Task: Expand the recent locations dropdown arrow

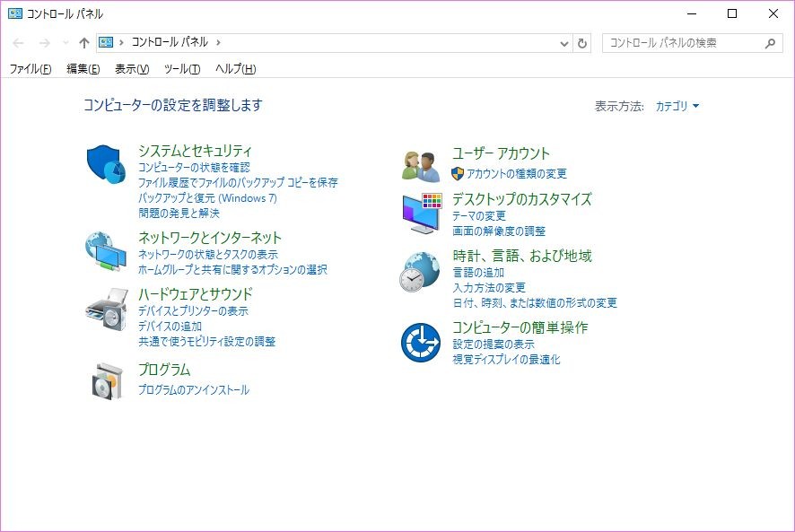Action: click(x=66, y=43)
